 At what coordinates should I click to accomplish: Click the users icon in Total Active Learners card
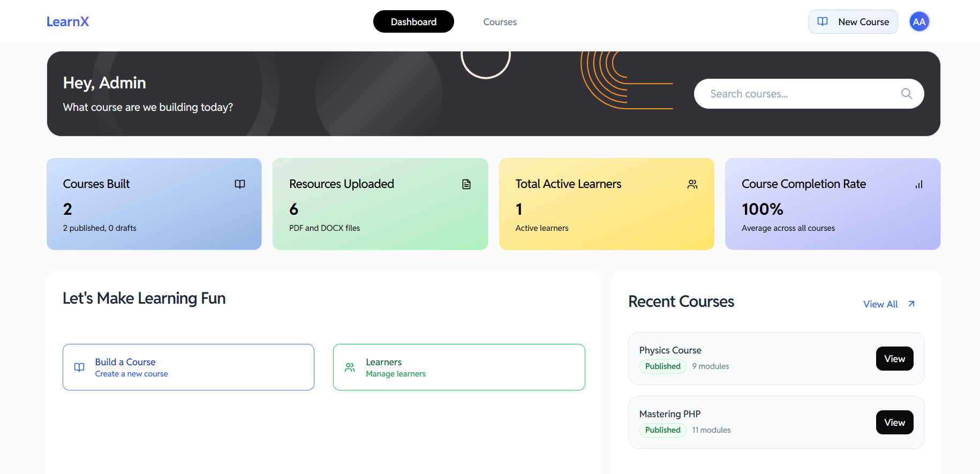[692, 184]
